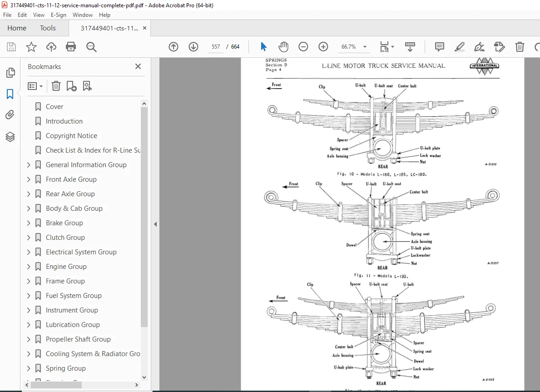Open the Attachments paperclip panel
The height and width of the screenshot is (392, 540).
[10, 115]
